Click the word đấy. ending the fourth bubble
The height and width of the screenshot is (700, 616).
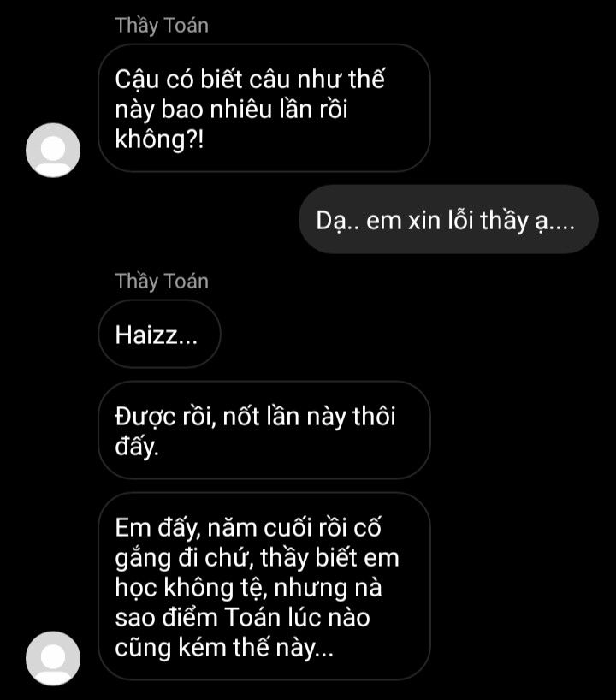(137, 447)
